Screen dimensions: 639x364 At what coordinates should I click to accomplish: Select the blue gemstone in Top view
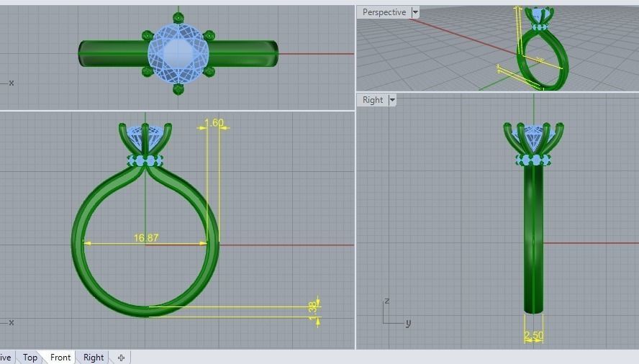tap(178, 53)
